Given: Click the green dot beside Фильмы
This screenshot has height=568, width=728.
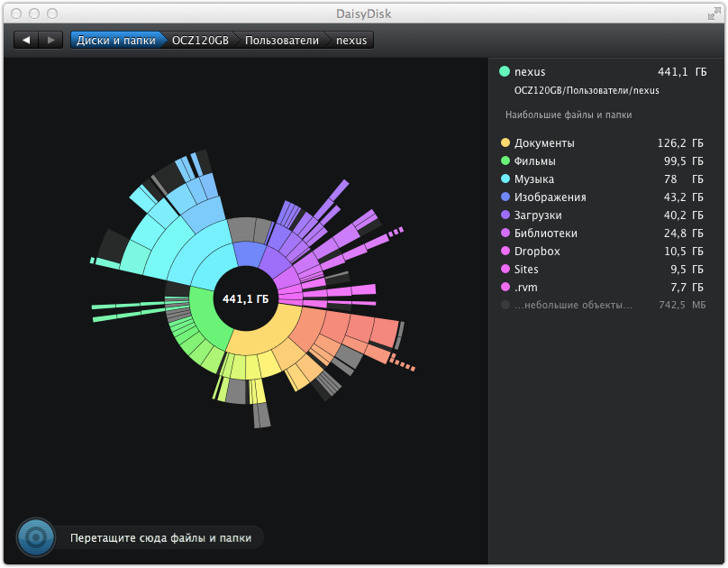Looking at the screenshot, I should [x=505, y=160].
